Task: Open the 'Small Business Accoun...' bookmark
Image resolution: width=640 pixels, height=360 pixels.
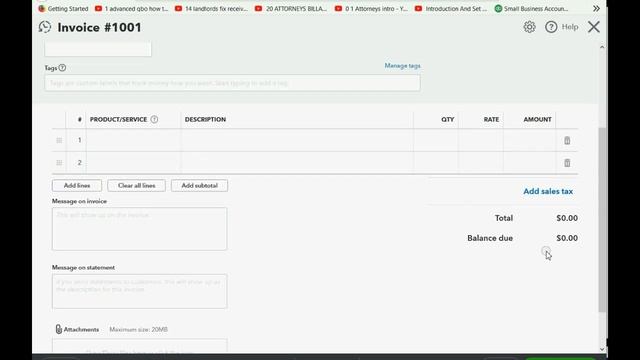Action: (x=531, y=8)
